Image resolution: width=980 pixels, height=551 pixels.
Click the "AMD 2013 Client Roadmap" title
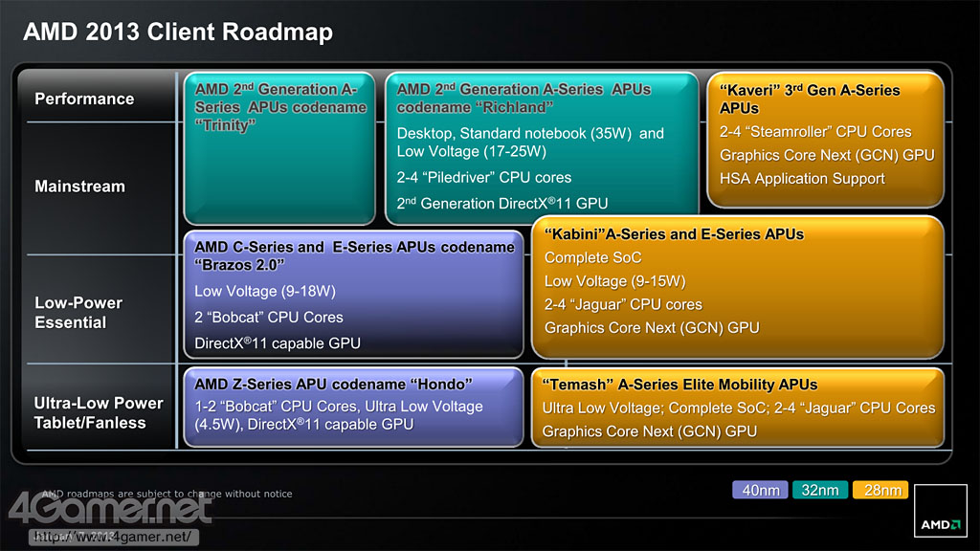[x=178, y=32]
